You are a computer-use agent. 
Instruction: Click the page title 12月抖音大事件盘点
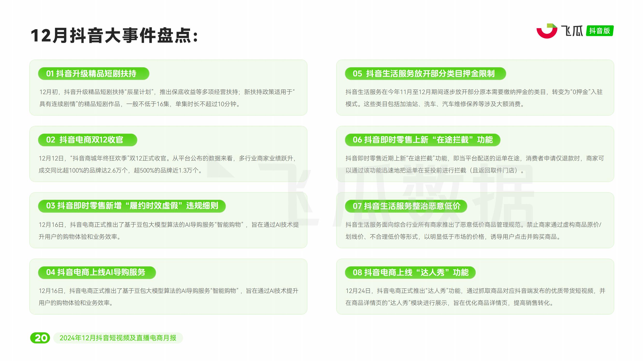[x=114, y=36]
